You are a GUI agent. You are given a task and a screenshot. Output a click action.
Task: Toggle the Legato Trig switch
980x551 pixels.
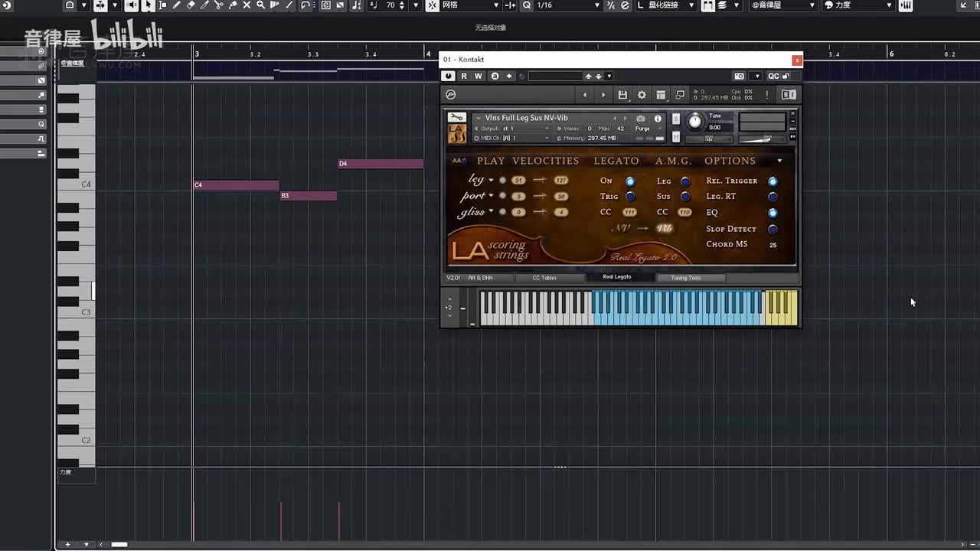pos(630,197)
